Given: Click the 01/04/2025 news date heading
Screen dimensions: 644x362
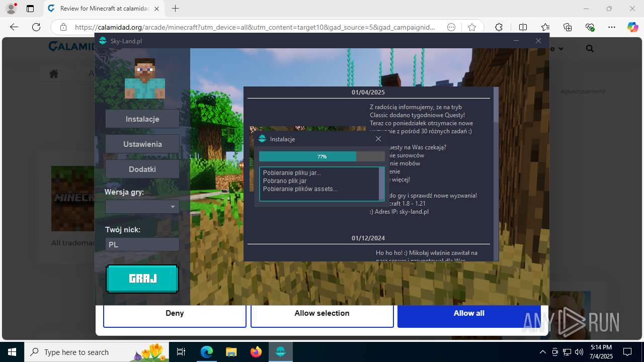Looking at the screenshot, I should click(368, 93).
